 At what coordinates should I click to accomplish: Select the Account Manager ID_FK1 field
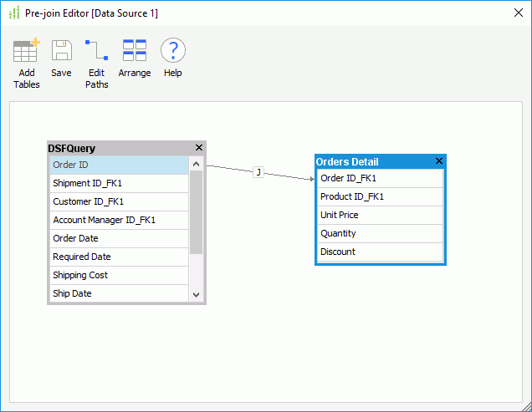[x=119, y=221]
